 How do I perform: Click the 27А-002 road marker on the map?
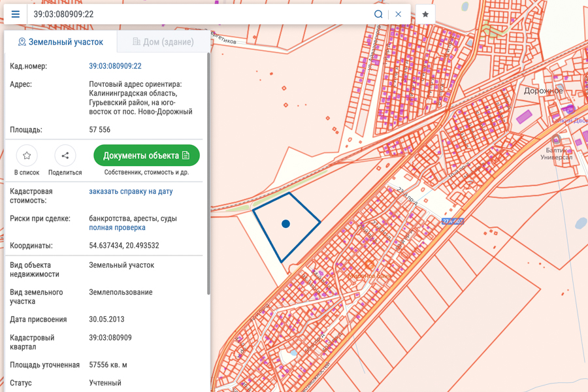pos(453,221)
